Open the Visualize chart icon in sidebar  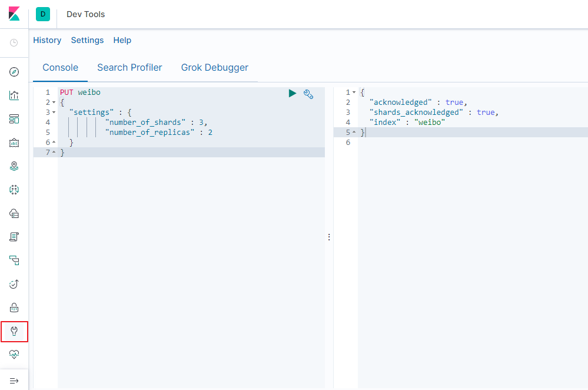point(14,95)
